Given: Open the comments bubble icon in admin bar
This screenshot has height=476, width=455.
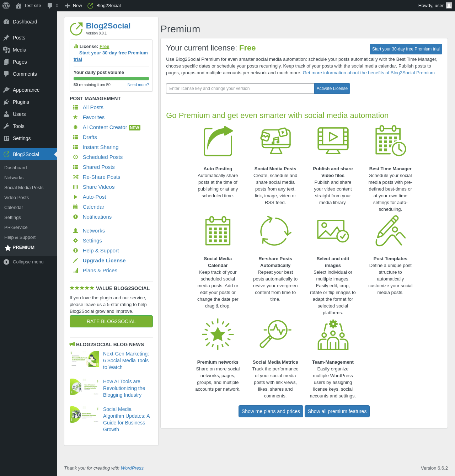Looking at the screenshot, I should click(x=50, y=6).
